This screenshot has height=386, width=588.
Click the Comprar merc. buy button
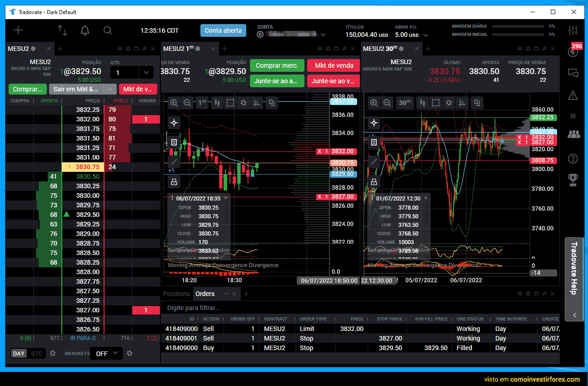coord(277,65)
